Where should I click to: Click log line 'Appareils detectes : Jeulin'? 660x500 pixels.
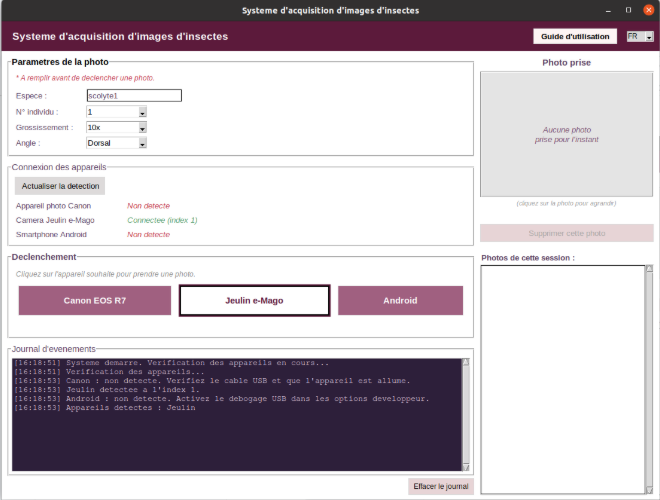click(x=105, y=408)
